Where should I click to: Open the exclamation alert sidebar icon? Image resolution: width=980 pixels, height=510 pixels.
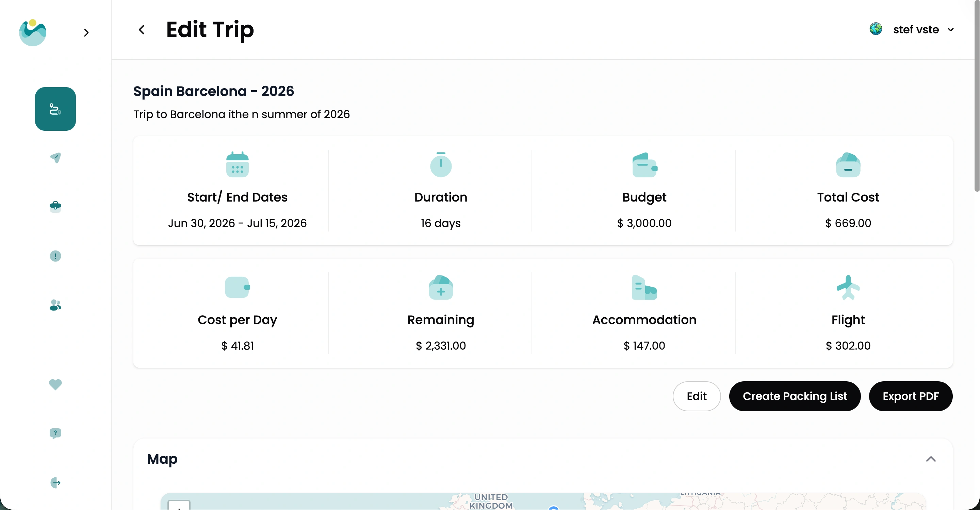[55, 256]
